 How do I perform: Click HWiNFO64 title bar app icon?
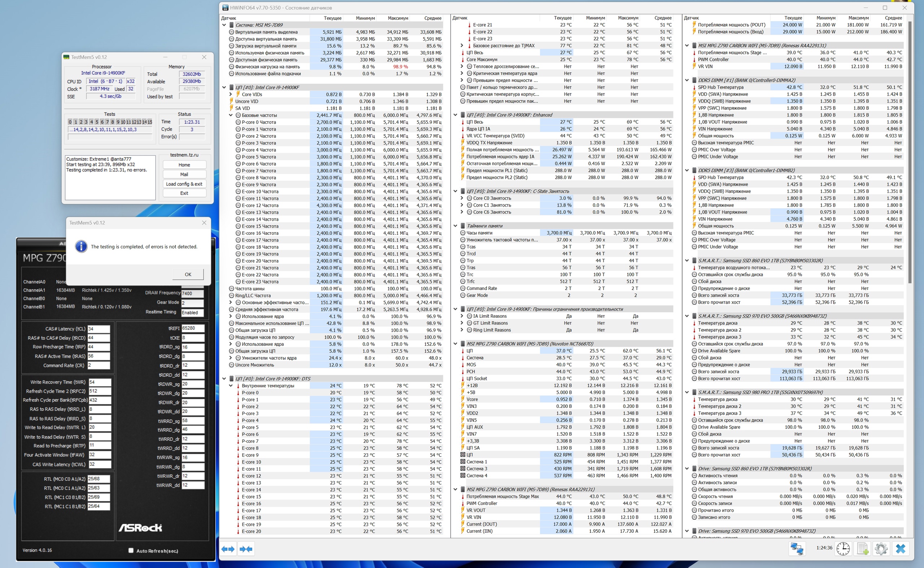(x=225, y=8)
